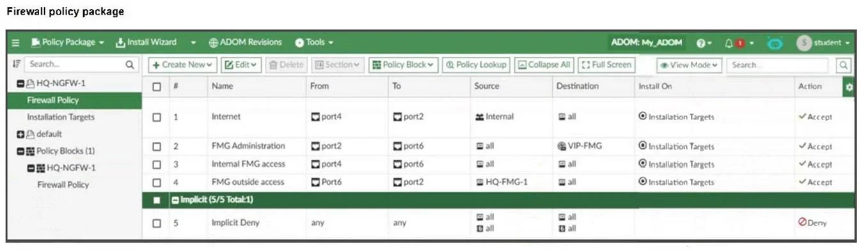Click port2 destination interface in Internet row

point(408,118)
